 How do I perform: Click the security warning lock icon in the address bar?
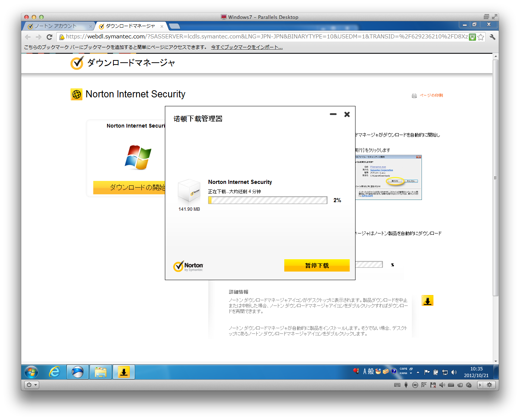pos(62,37)
